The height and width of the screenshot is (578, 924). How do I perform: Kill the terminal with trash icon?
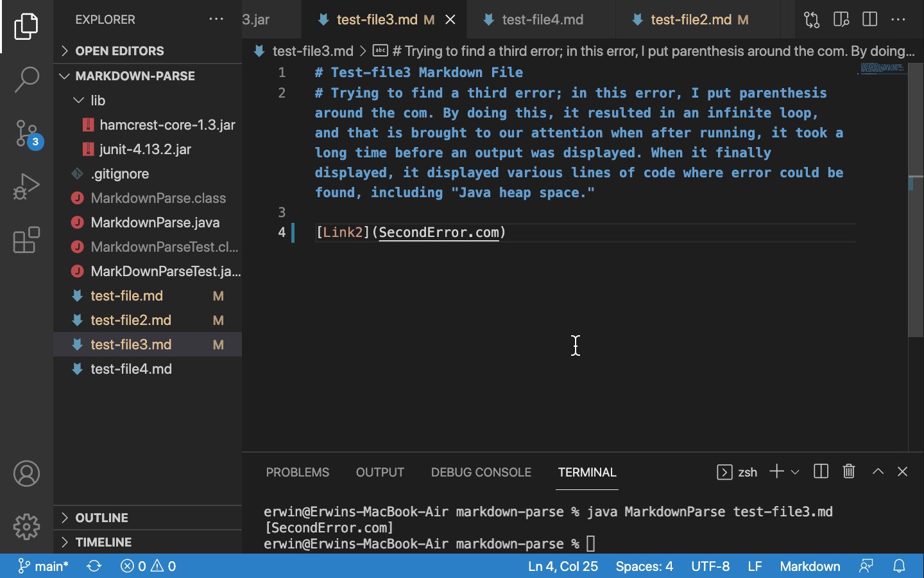point(849,471)
